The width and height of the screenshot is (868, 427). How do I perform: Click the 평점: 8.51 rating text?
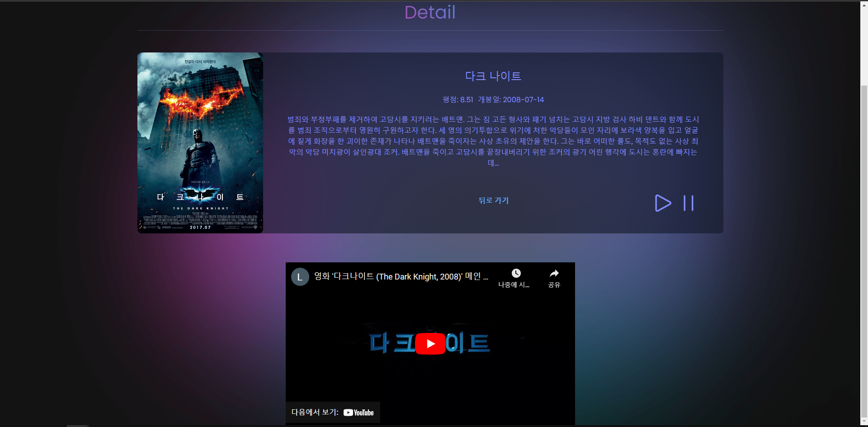coord(458,100)
